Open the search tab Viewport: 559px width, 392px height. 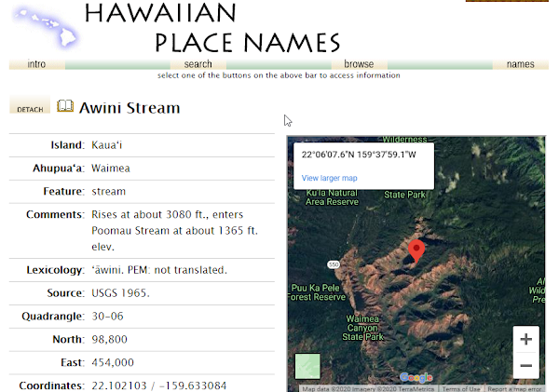pyautogui.click(x=198, y=64)
